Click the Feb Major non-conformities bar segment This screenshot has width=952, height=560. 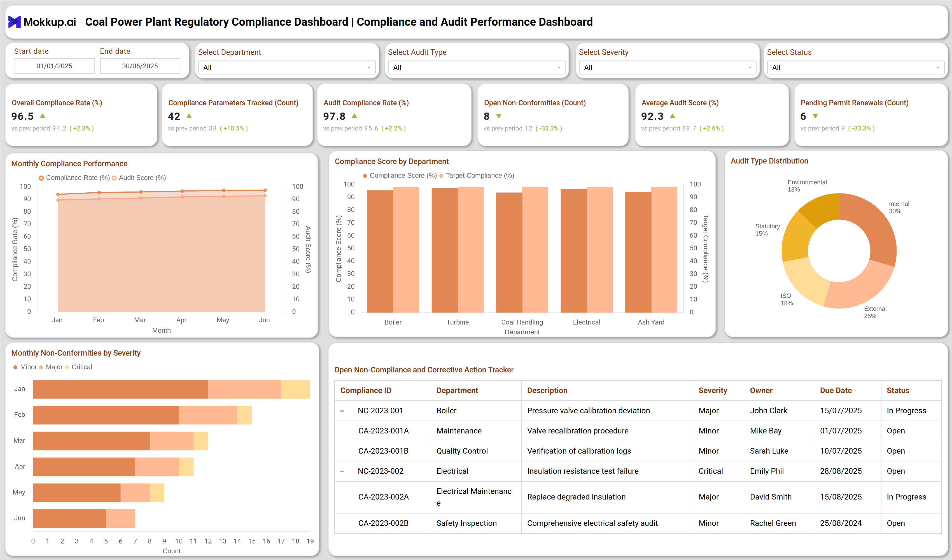click(208, 415)
